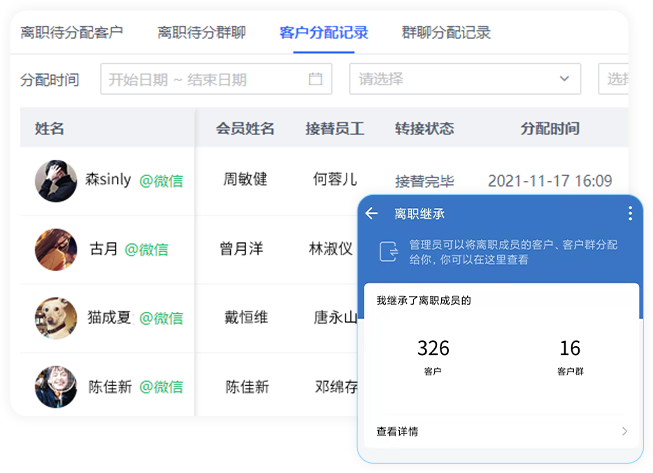This screenshot has width=653, height=473.
Task: Click avatar of 古月
Action: click(x=56, y=249)
